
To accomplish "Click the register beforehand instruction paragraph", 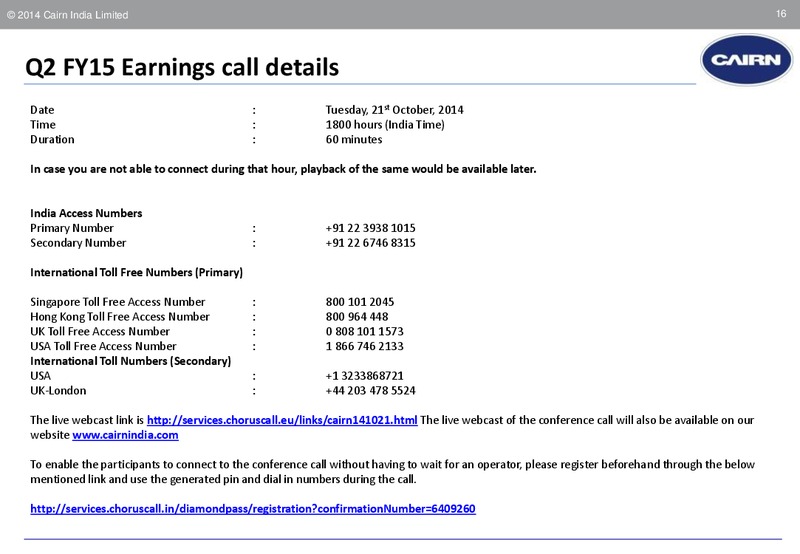I will coord(392,472).
